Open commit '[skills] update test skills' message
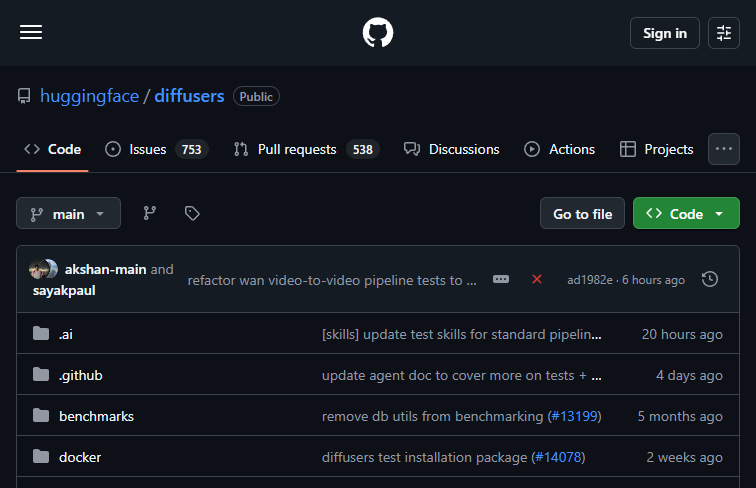This screenshot has width=756, height=488. pos(461,334)
